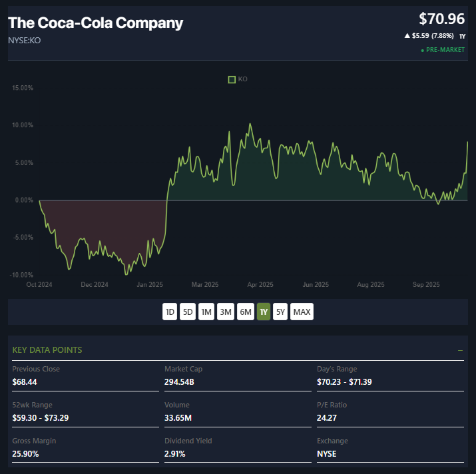Click the Dividend Yield 2.91% value

click(174, 454)
